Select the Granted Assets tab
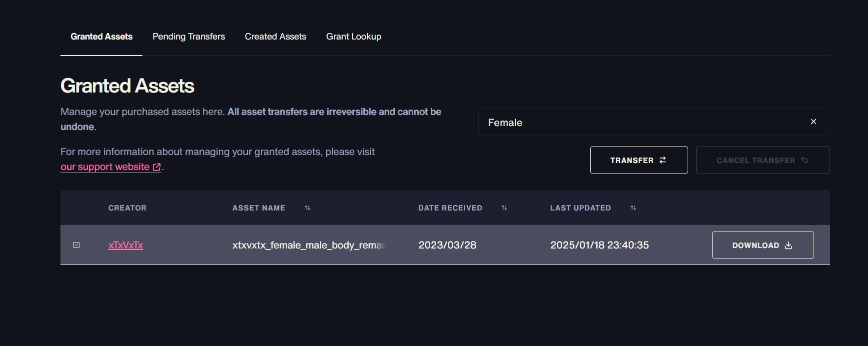 click(x=101, y=36)
